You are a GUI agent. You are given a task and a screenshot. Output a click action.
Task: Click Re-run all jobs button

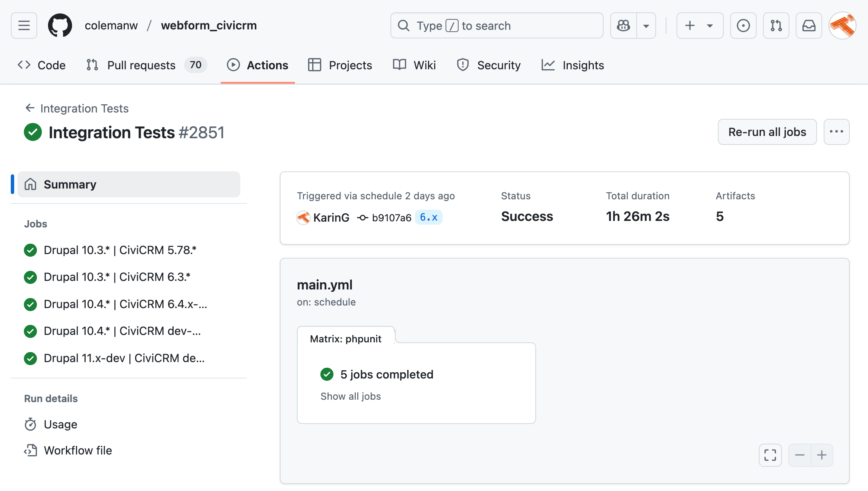767,132
